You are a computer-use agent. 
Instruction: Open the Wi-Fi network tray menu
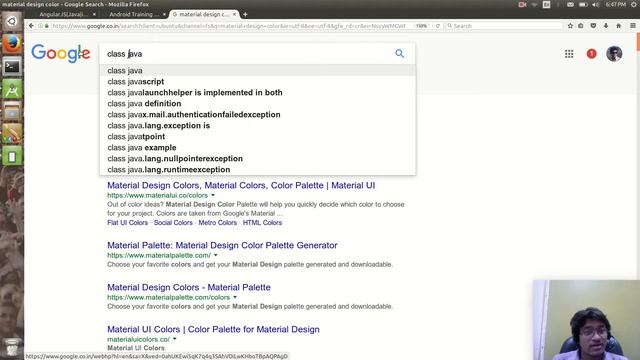pos(534,4)
